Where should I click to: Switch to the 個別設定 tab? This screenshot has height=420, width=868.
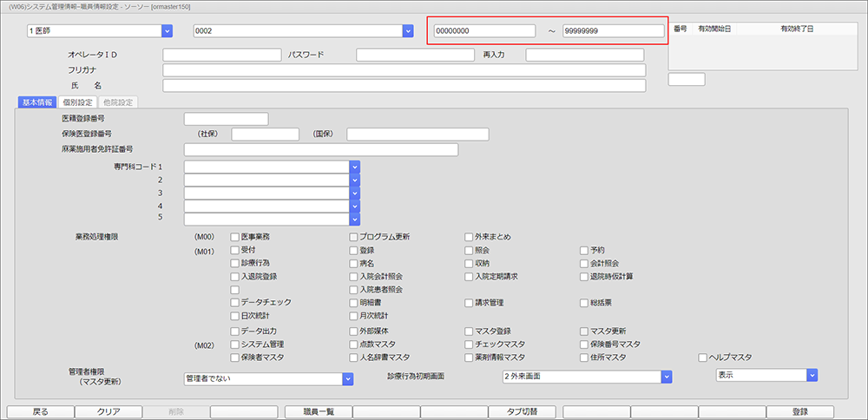click(77, 102)
